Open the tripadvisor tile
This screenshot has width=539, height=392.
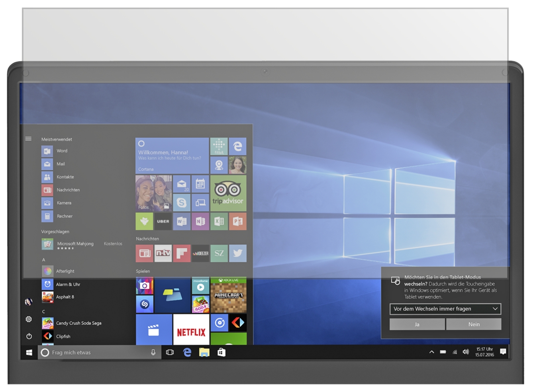click(x=228, y=193)
